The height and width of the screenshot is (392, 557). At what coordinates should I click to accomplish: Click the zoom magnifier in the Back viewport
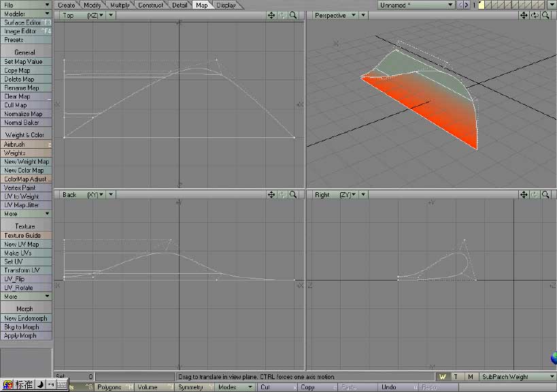coord(293,194)
